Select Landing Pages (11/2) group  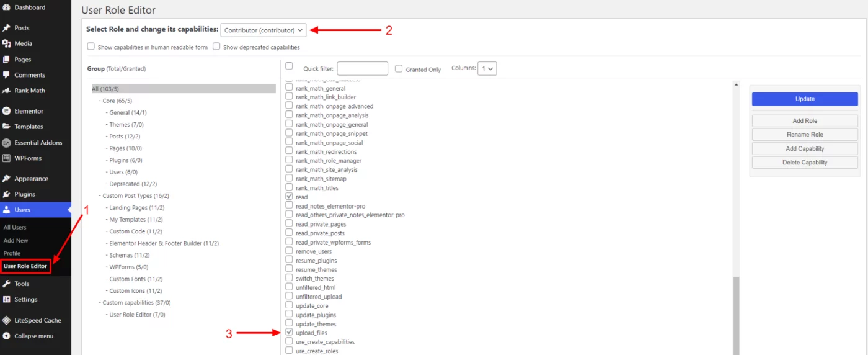(137, 208)
